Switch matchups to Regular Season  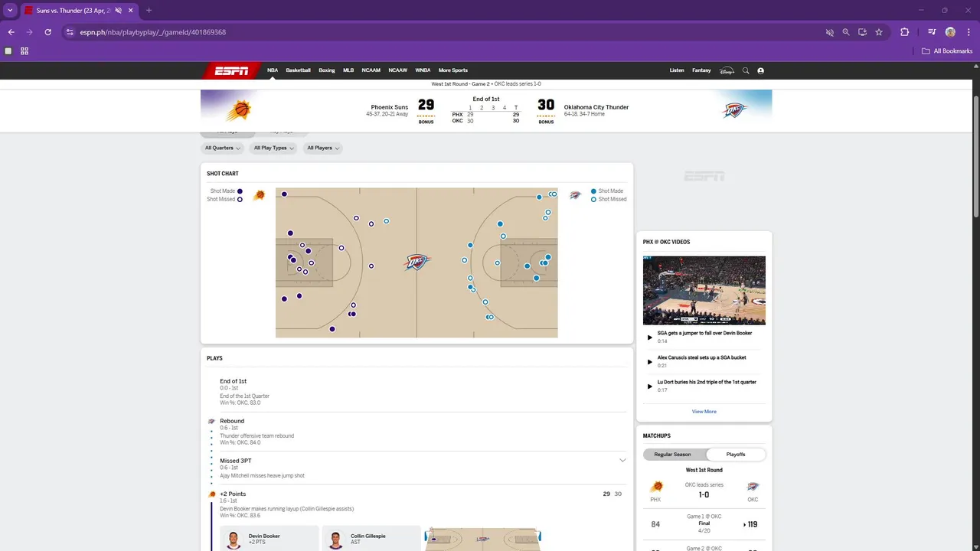coord(672,455)
